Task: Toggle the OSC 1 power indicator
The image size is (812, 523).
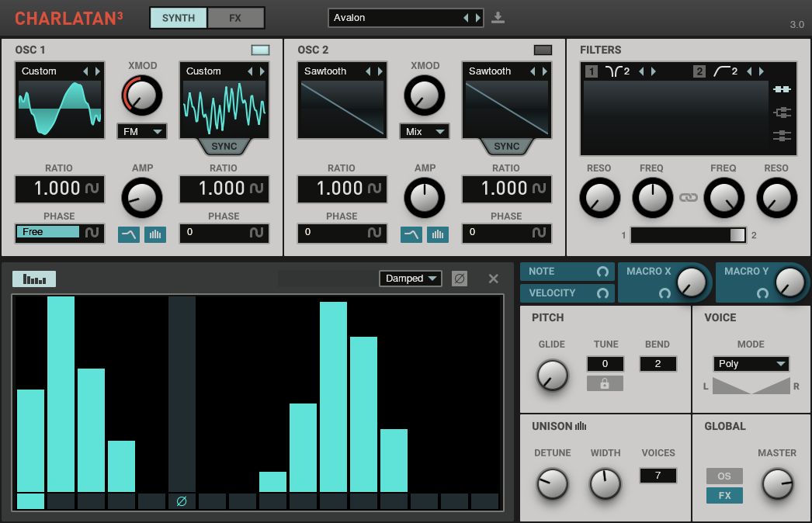Action: tap(261, 50)
